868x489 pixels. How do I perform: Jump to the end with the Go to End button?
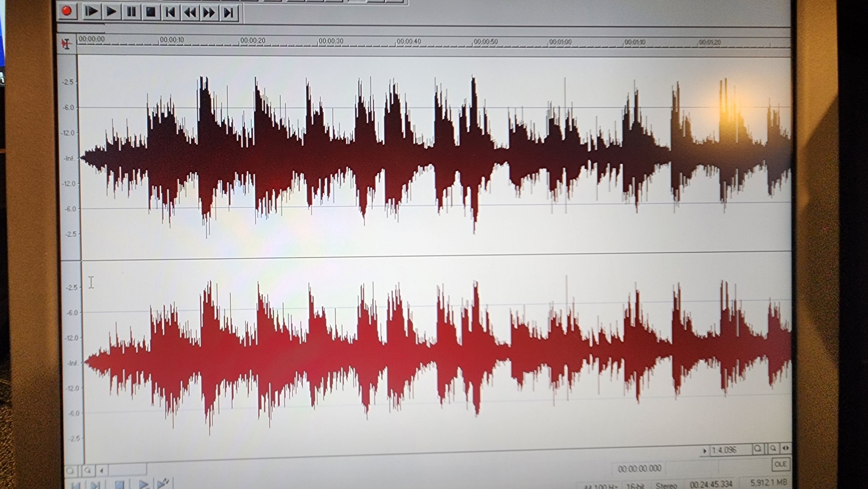coord(228,13)
